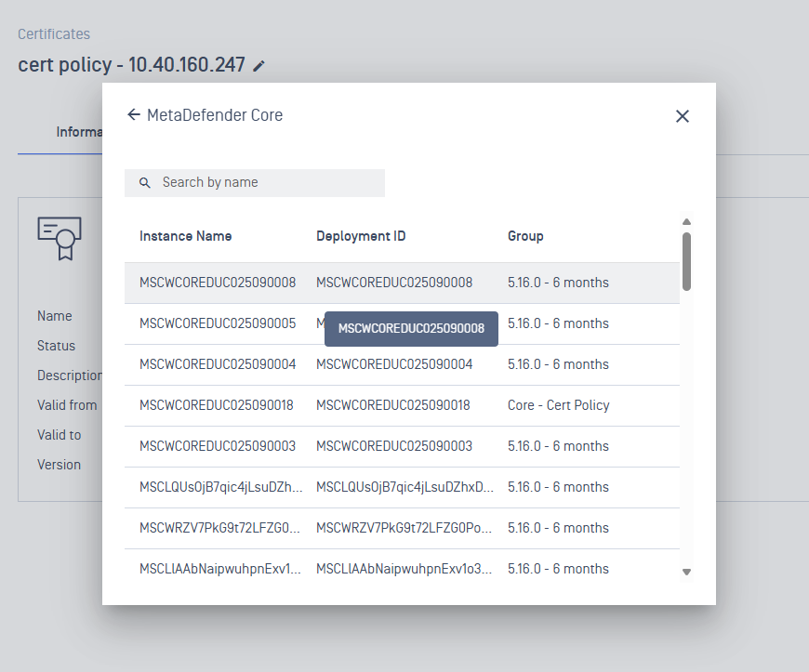Click the Instance Name column header

[x=185, y=236]
